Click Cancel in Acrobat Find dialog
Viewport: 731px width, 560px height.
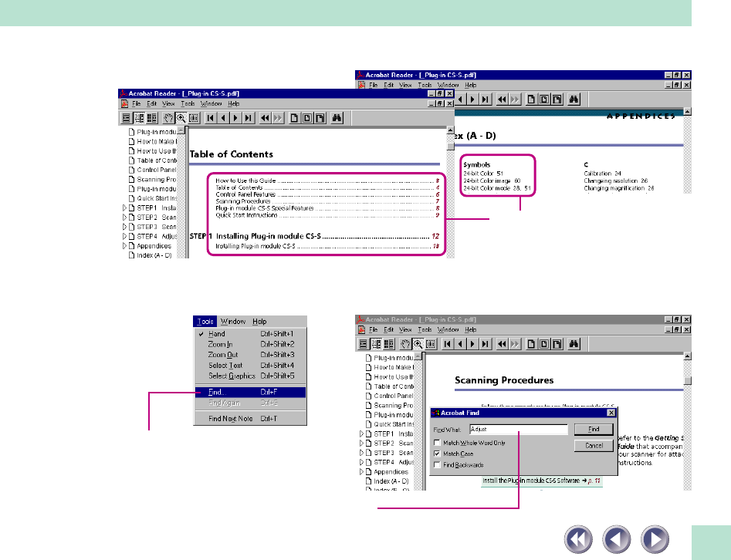tap(594, 446)
